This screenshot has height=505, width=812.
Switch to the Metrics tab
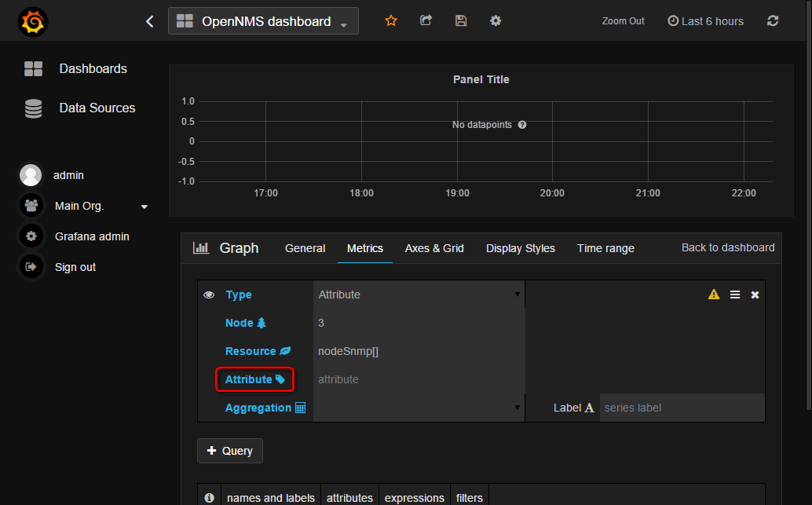[365, 249]
